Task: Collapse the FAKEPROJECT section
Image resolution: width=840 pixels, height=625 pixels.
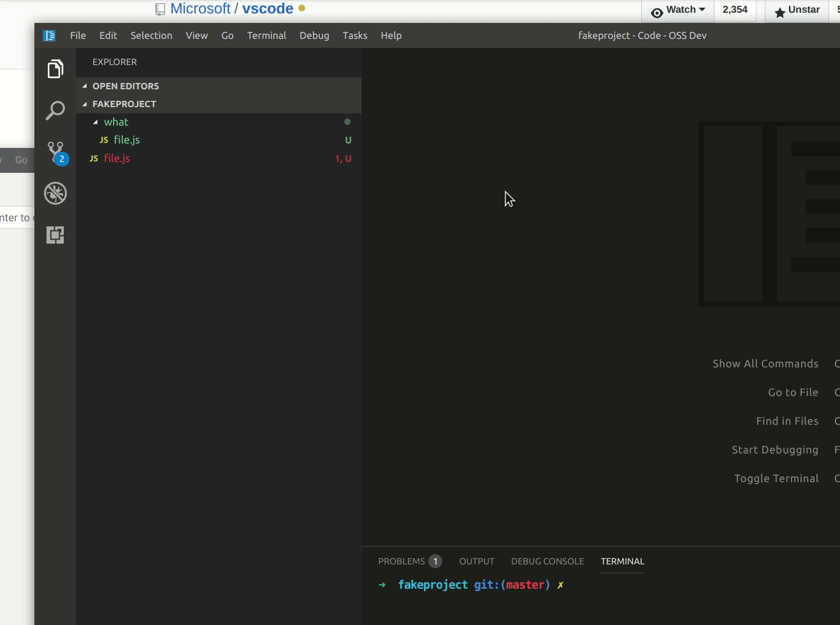Action: pyautogui.click(x=85, y=104)
